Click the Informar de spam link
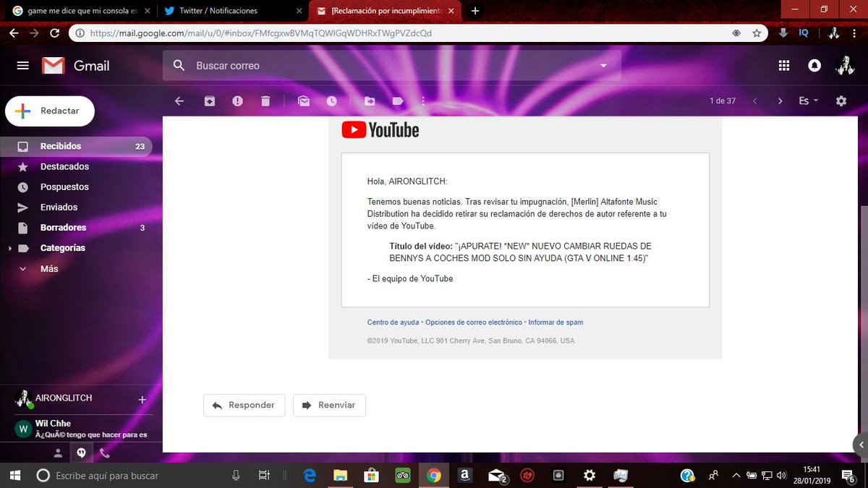 [x=556, y=322]
